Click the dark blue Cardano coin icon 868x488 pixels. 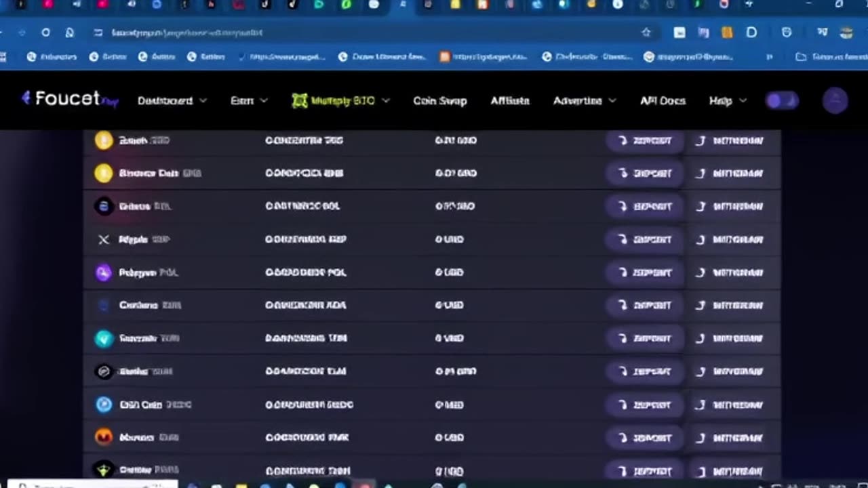pyautogui.click(x=103, y=306)
